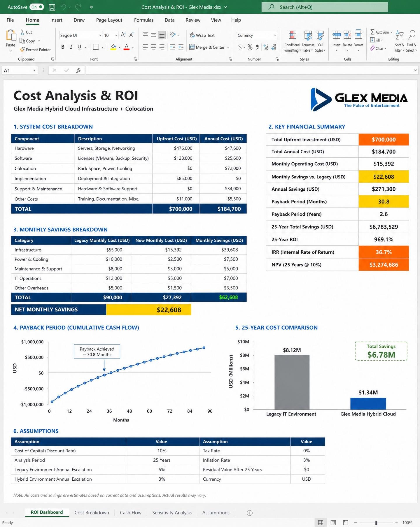Click the Orientation text angle icon
This screenshot has width=420, height=527.
point(173,35)
